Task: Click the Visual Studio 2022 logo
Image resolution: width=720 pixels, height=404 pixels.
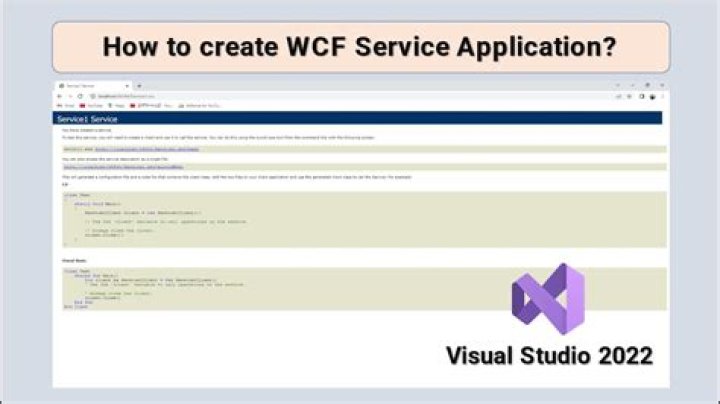Action: coord(547,298)
